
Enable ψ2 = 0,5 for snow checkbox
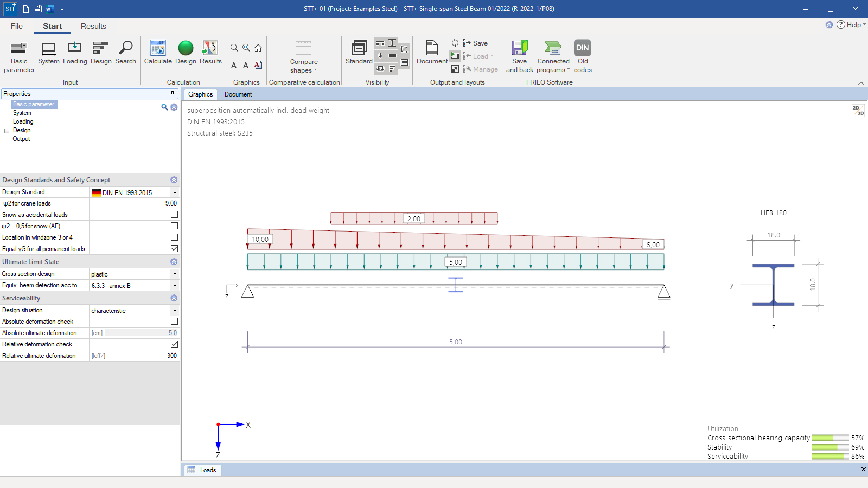point(174,226)
